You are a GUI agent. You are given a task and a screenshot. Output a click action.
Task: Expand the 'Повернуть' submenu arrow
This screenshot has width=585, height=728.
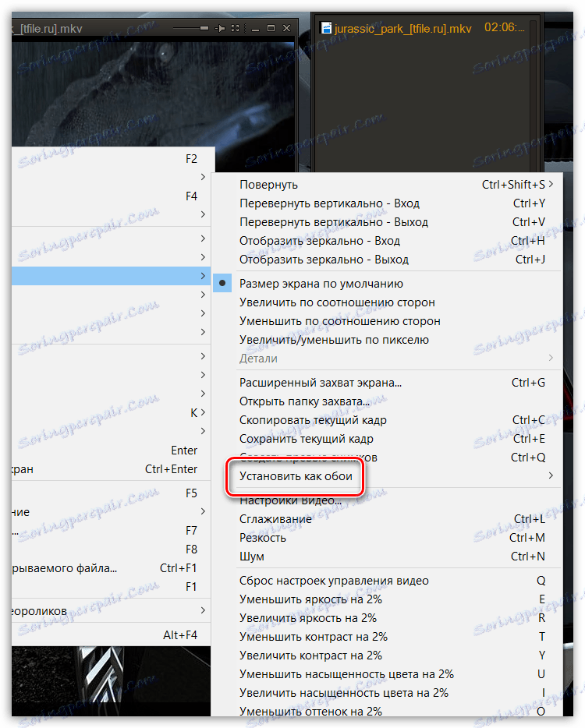point(551,184)
